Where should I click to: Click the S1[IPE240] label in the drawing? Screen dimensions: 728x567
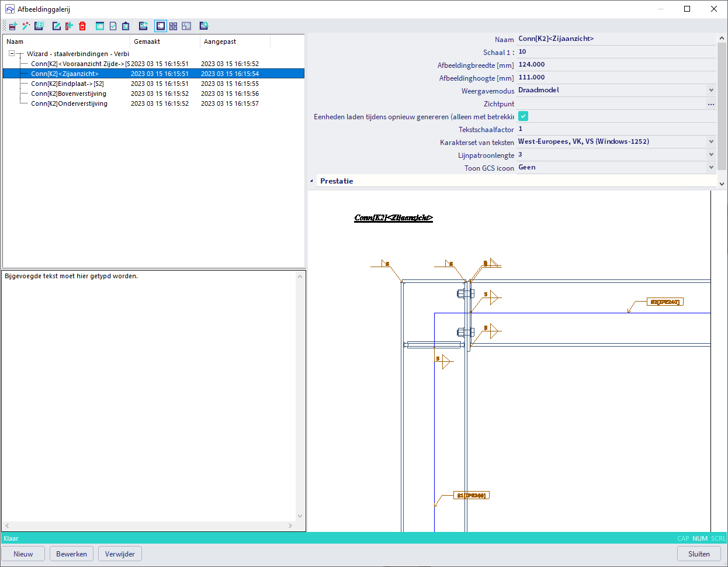tap(471, 495)
